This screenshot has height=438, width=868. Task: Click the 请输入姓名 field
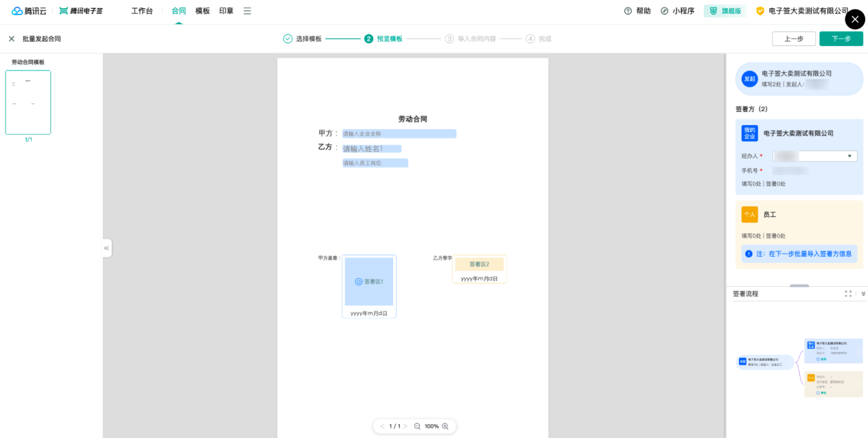(372, 148)
